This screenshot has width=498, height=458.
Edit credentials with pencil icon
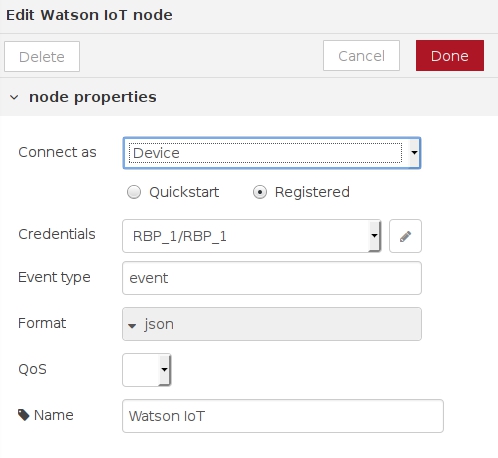405,236
